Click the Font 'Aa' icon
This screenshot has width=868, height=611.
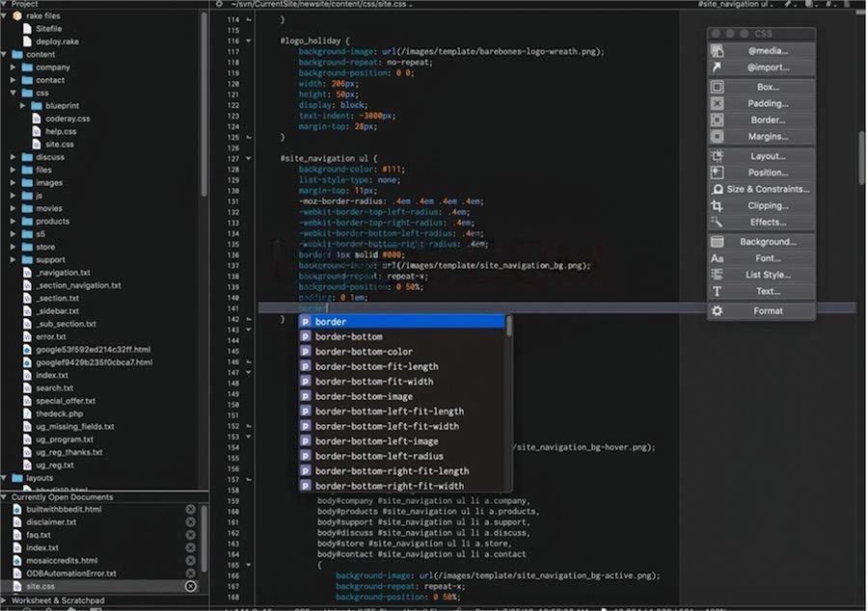pos(718,258)
